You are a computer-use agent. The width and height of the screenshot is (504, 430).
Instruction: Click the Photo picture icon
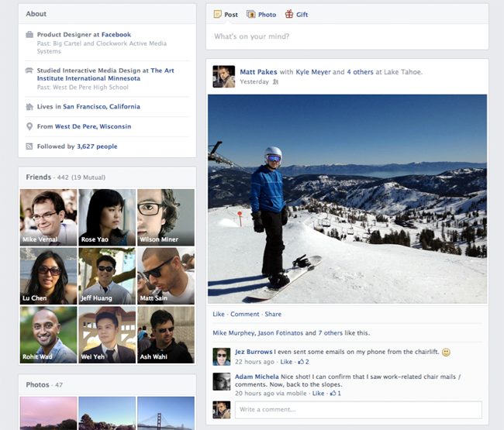(x=250, y=14)
